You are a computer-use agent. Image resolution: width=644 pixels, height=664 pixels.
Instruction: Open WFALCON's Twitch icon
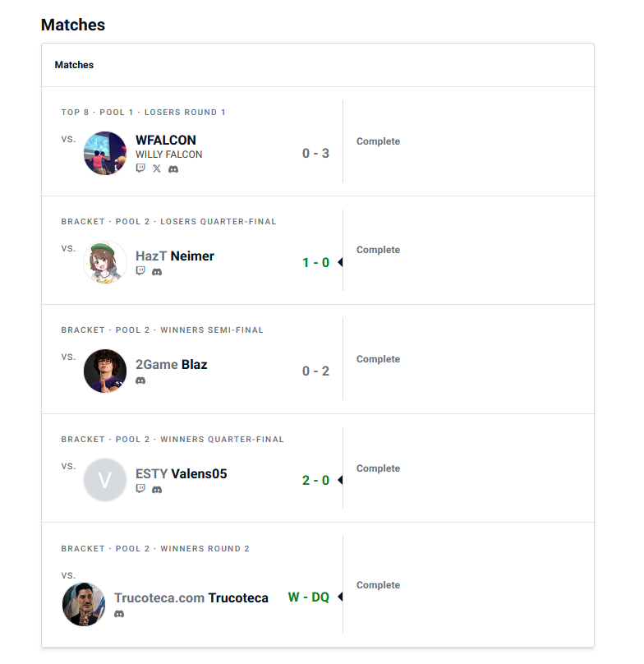click(140, 168)
